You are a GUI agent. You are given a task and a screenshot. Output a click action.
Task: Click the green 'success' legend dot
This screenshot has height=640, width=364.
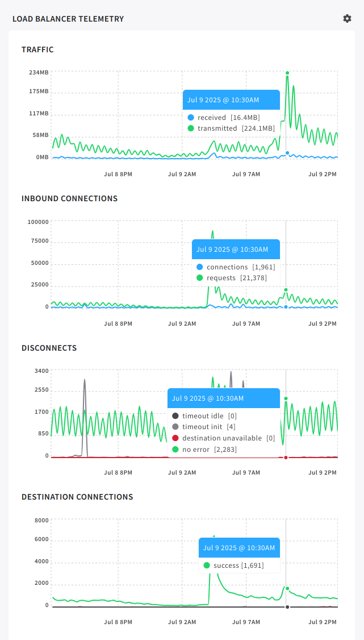point(207,566)
